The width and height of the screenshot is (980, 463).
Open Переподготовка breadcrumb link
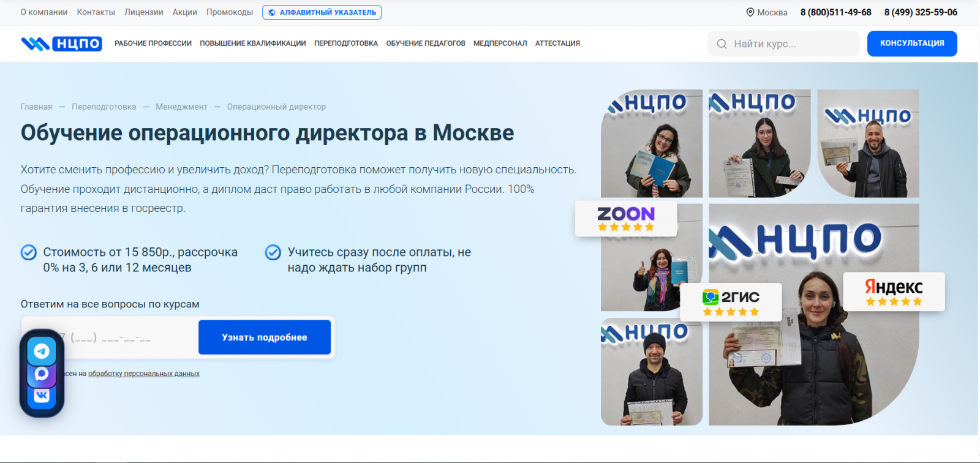(x=104, y=107)
